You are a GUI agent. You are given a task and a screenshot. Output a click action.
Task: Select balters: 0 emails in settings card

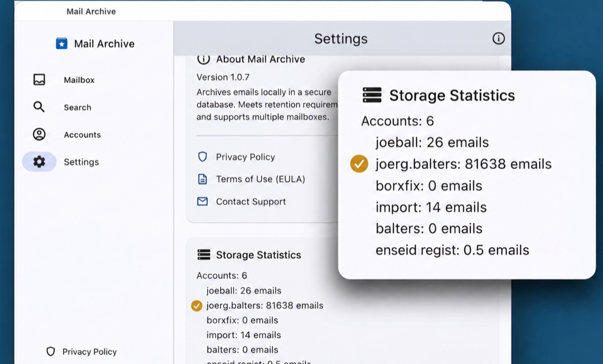coord(242,350)
